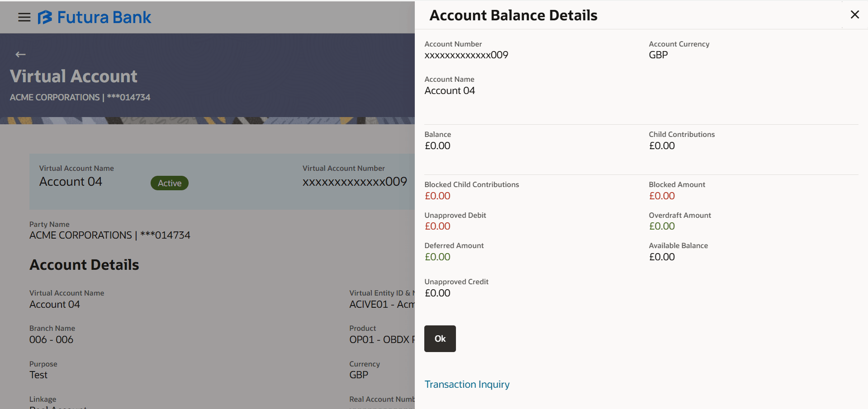The image size is (868, 409).
Task: Click the Available Balance amount
Action: pyautogui.click(x=662, y=257)
